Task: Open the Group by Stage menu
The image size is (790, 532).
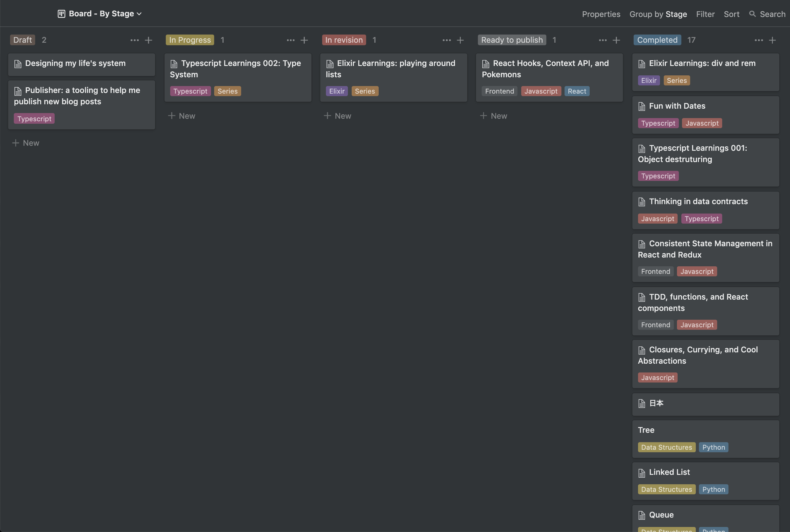Action: point(658,14)
